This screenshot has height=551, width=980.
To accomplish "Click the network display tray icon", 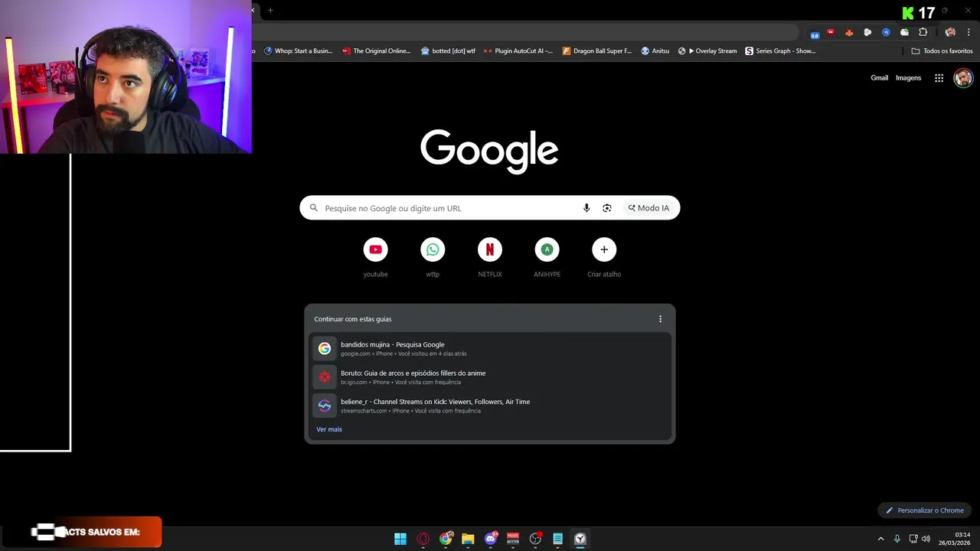I will coord(913,539).
